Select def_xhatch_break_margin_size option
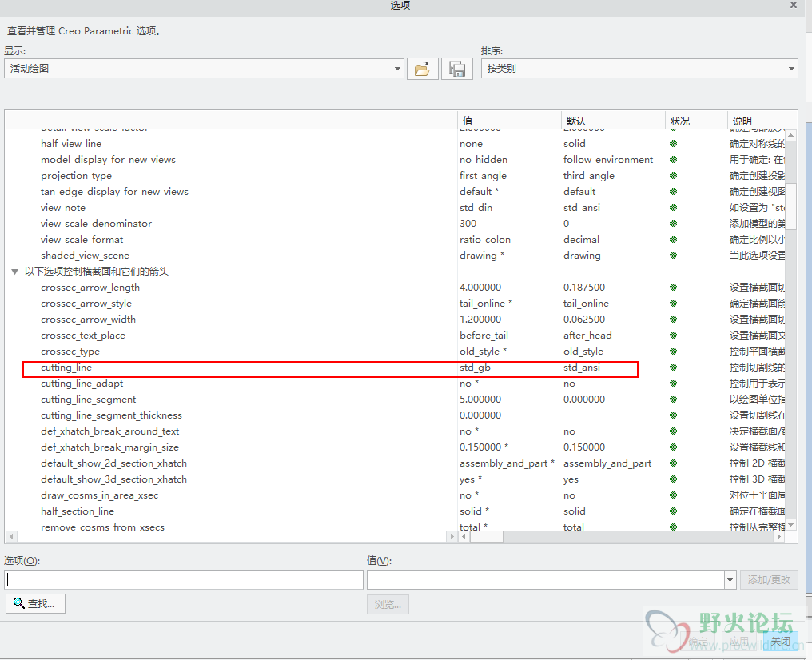812x660 pixels. (109, 447)
